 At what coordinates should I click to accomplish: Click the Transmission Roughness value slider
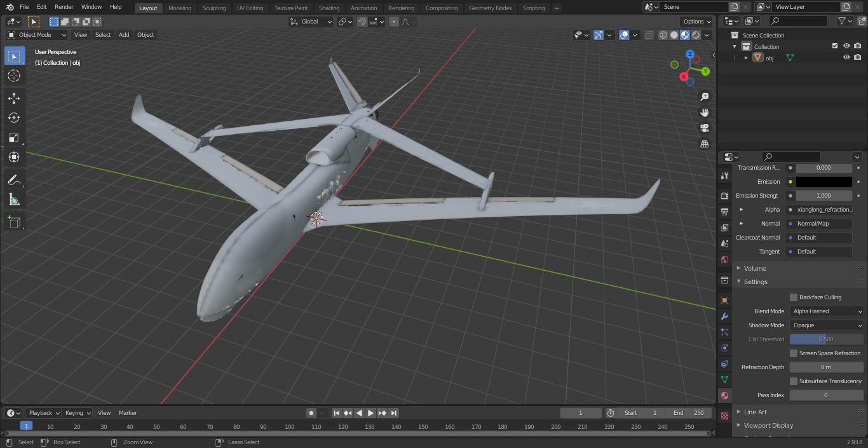click(824, 168)
